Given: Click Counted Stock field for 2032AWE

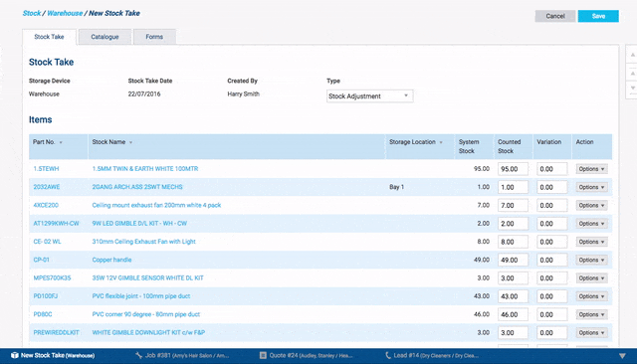Looking at the screenshot, I should coord(513,187).
